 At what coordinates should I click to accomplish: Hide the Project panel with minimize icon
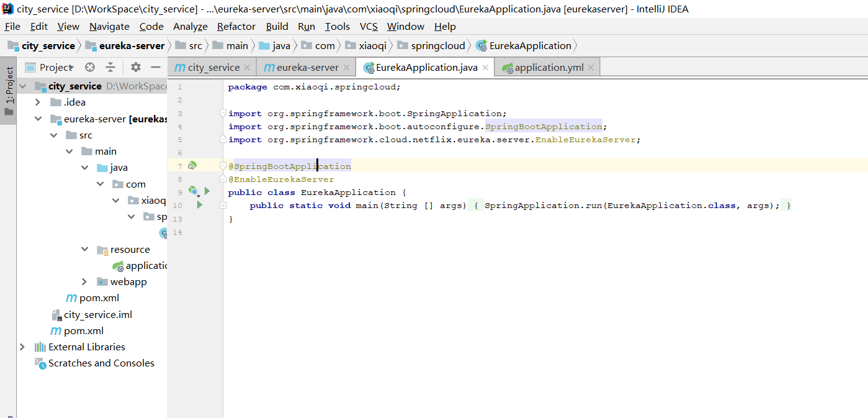click(x=156, y=67)
